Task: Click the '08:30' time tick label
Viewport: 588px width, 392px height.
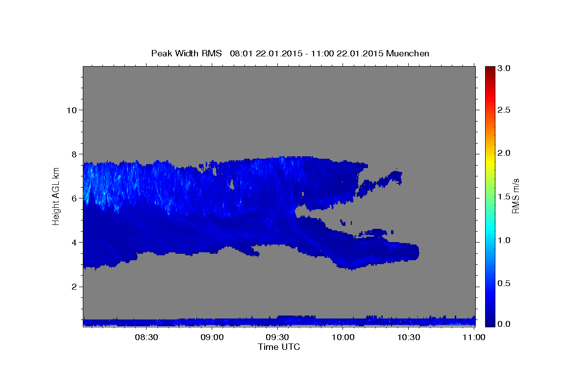Action: pyautogui.click(x=147, y=337)
